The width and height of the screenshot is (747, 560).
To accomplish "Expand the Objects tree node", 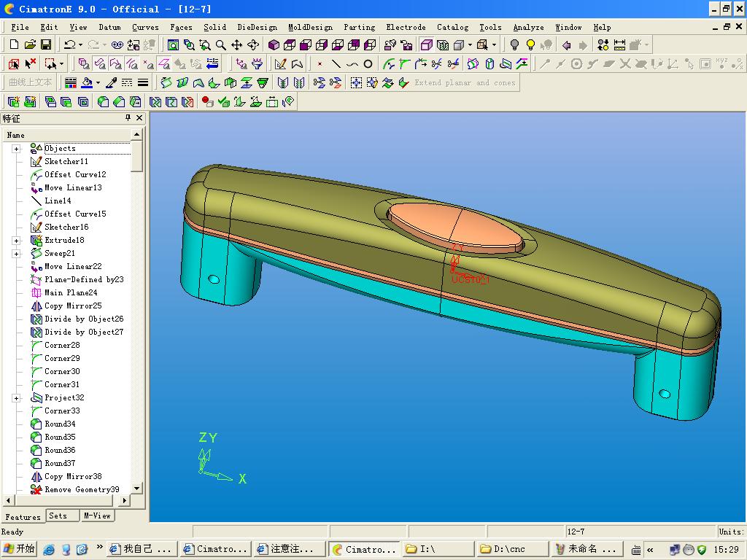I will coord(17,149).
